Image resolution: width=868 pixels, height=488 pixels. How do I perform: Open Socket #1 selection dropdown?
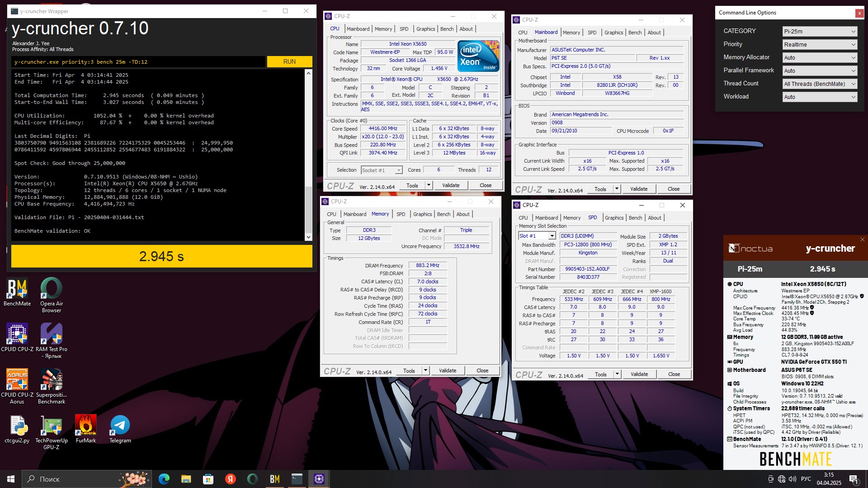pyautogui.click(x=382, y=170)
